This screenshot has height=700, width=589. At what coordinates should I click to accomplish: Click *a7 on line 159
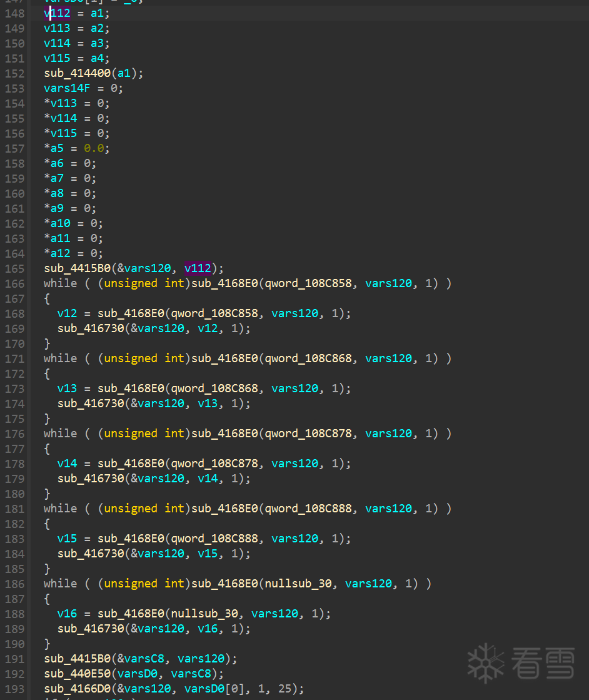click(54, 178)
